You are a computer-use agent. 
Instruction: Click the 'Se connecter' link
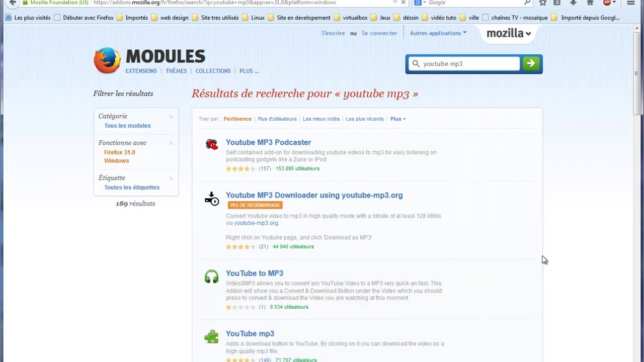point(379,33)
